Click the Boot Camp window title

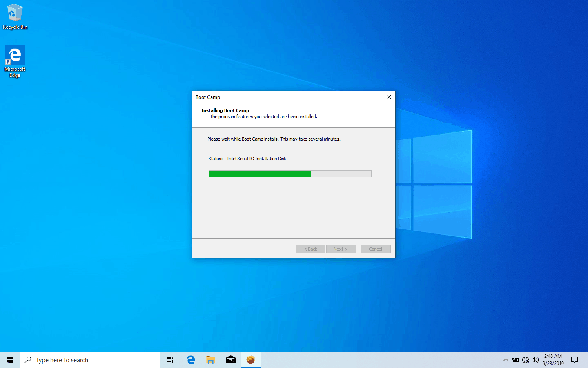point(208,97)
